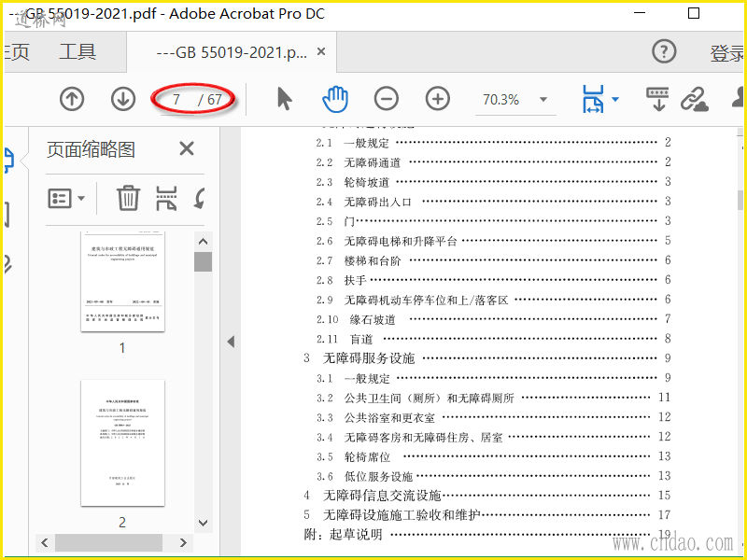Click contents entry 3.2 公共卫生间
This screenshot has width=747, height=560.
pyautogui.click(x=494, y=398)
